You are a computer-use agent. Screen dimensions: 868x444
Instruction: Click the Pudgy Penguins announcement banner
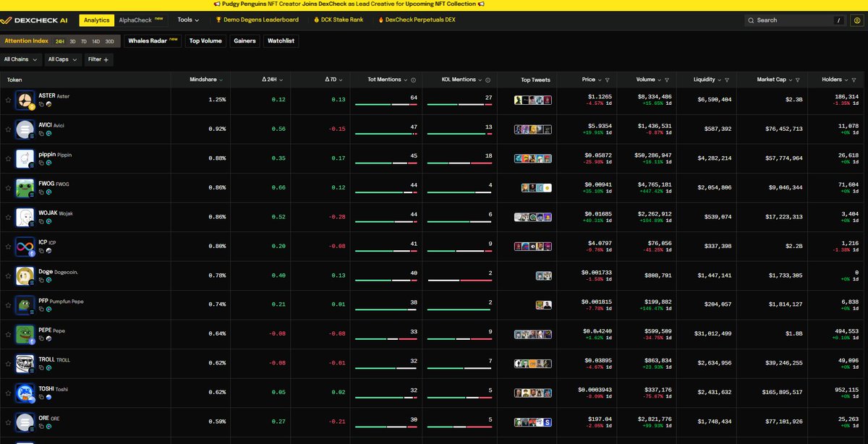click(349, 4)
